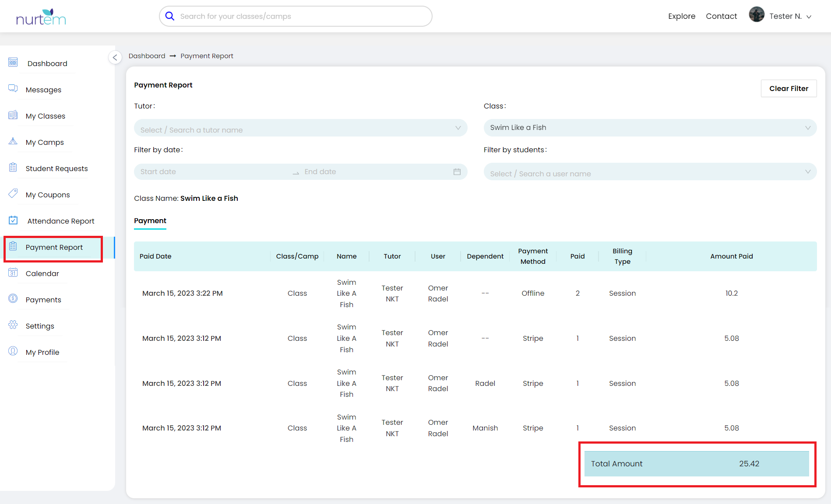The width and height of the screenshot is (831, 504).
Task: Switch to the Payment tab
Action: tap(150, 221)
